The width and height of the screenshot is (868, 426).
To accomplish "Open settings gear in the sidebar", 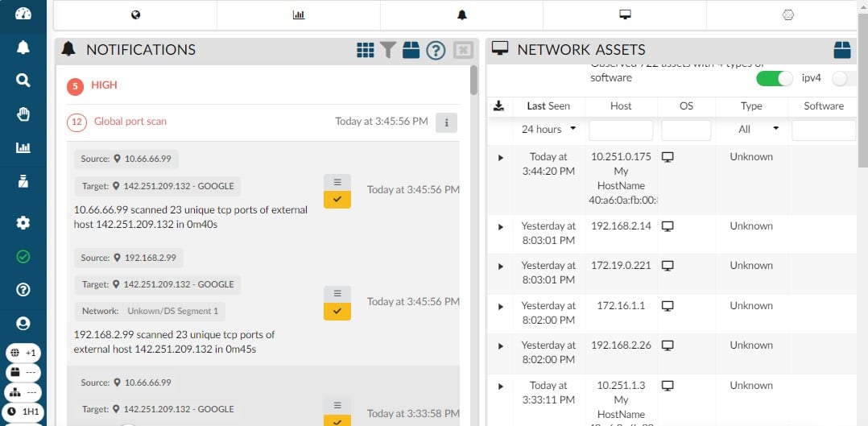I will (23, 223).
